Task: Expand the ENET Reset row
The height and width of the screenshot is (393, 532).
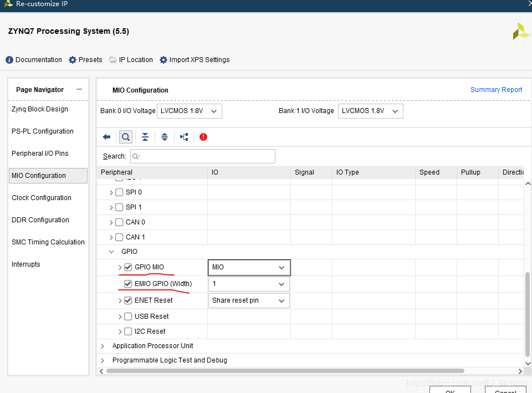Action: tap(120, 300)
